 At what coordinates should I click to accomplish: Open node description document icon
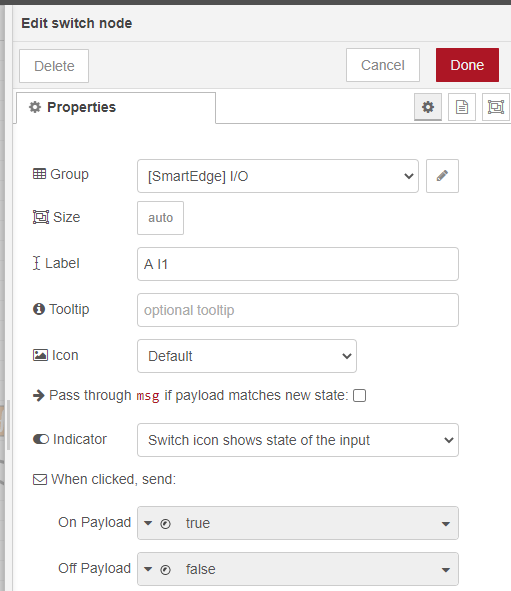point(462,107)
